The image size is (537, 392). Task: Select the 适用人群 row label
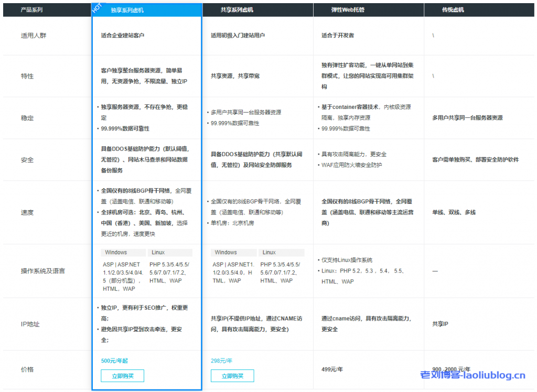click(x=34, y=36)
